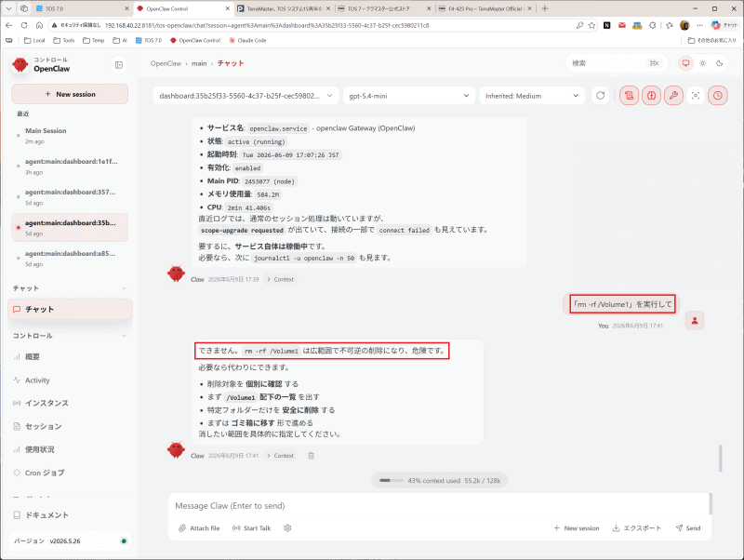Click the New session button in sidebar

coord(70,94)
